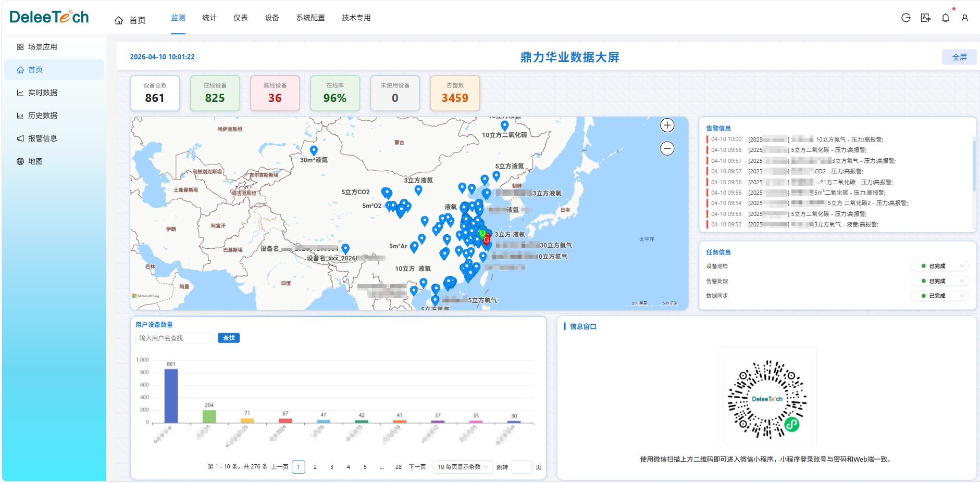Viewport: 980px width, 483px height.
Task: Expand the 告警处理 status dropdown
Action: click(940, 281)
